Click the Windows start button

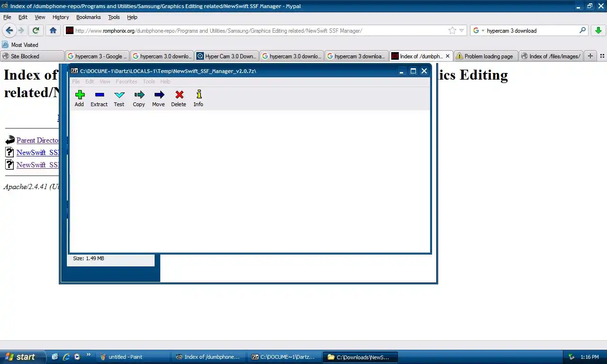click(23, 357)
